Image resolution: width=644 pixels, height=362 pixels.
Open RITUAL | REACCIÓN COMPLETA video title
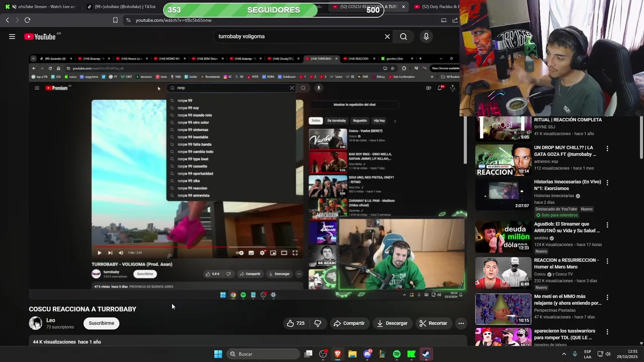pos(568,120)
